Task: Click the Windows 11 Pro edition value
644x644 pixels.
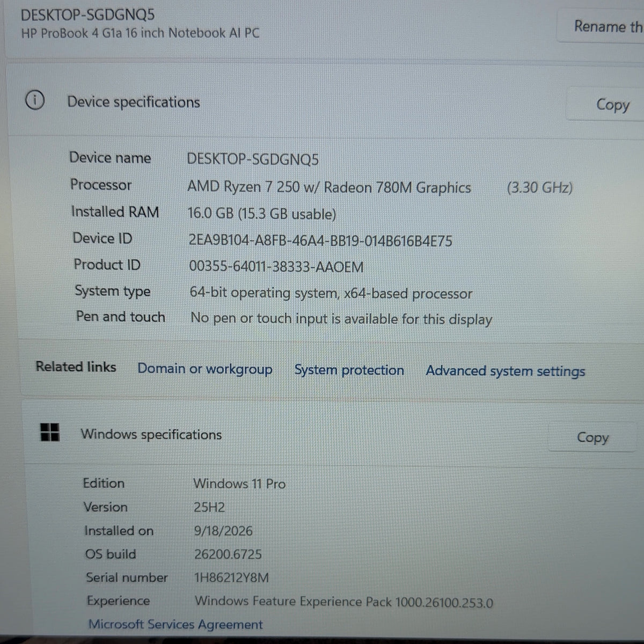Action: (239, 484)
